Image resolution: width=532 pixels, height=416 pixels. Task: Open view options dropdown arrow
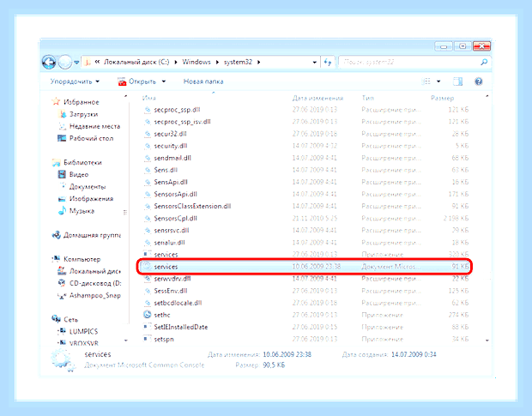coord(438,81)
